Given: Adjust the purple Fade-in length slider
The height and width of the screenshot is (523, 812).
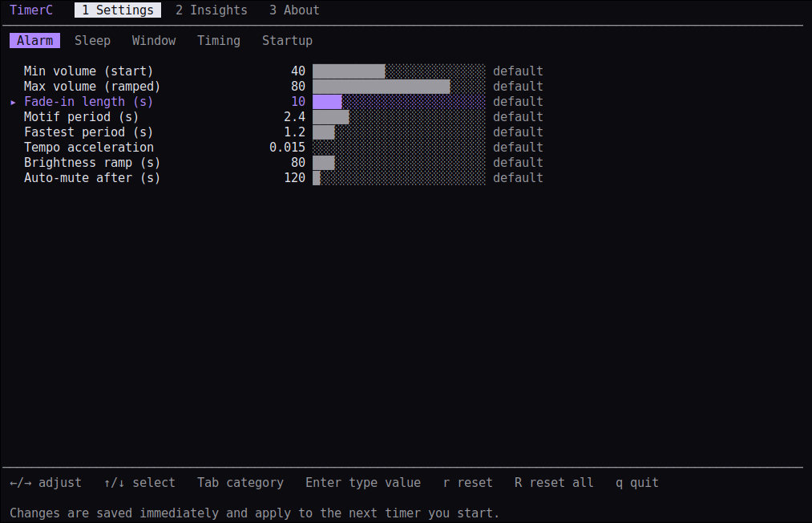Looking at the screenshot, I should tap(398, 102).
